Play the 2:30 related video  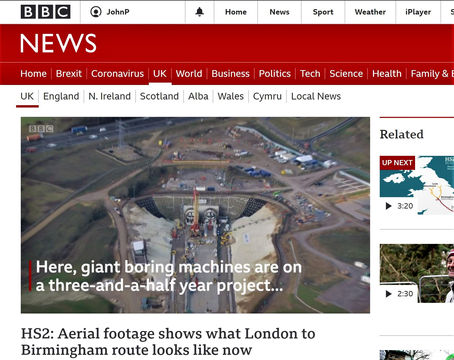[389, 294]
